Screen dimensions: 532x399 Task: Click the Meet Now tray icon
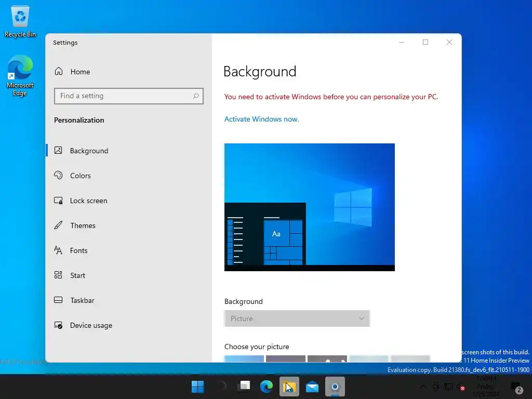pyautogui.click(x=436, y=387)
